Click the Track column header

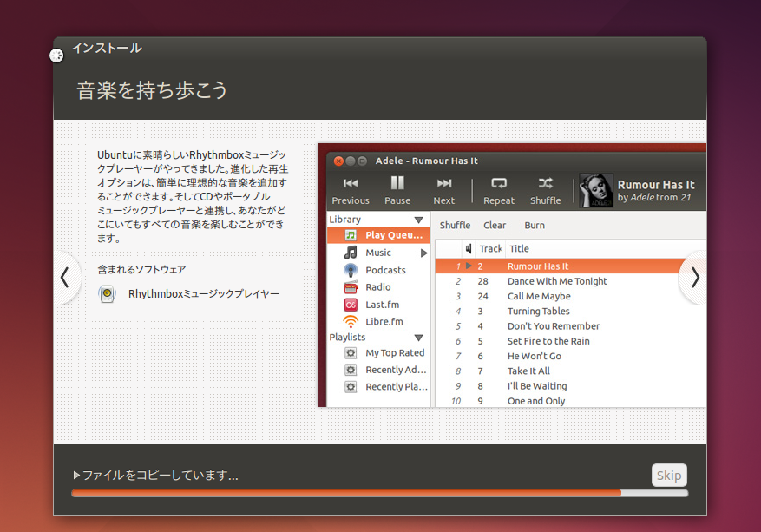pos(490,248)
